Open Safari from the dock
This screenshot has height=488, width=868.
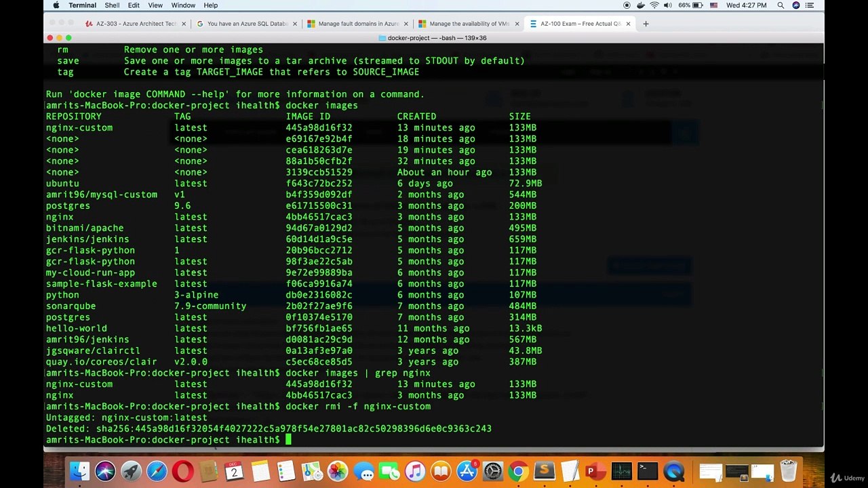tap(157, 471)
